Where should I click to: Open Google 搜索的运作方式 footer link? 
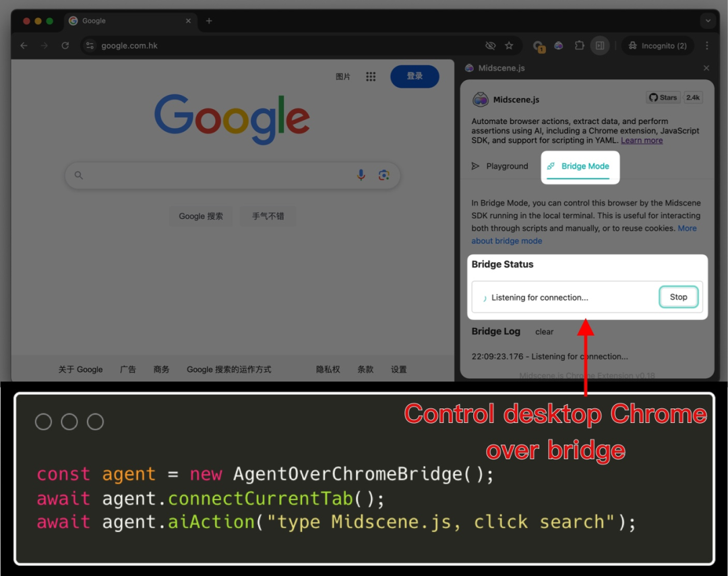(229, 369)
